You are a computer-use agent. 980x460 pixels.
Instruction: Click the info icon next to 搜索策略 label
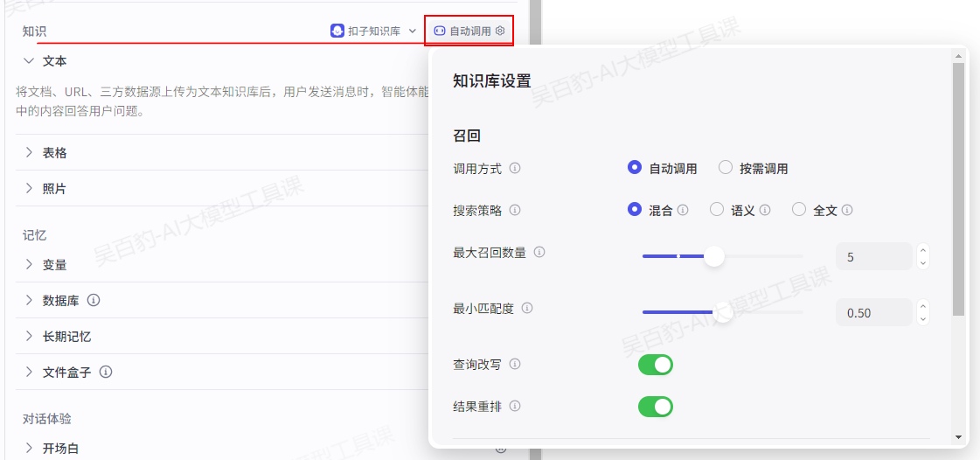pos(515,210)
